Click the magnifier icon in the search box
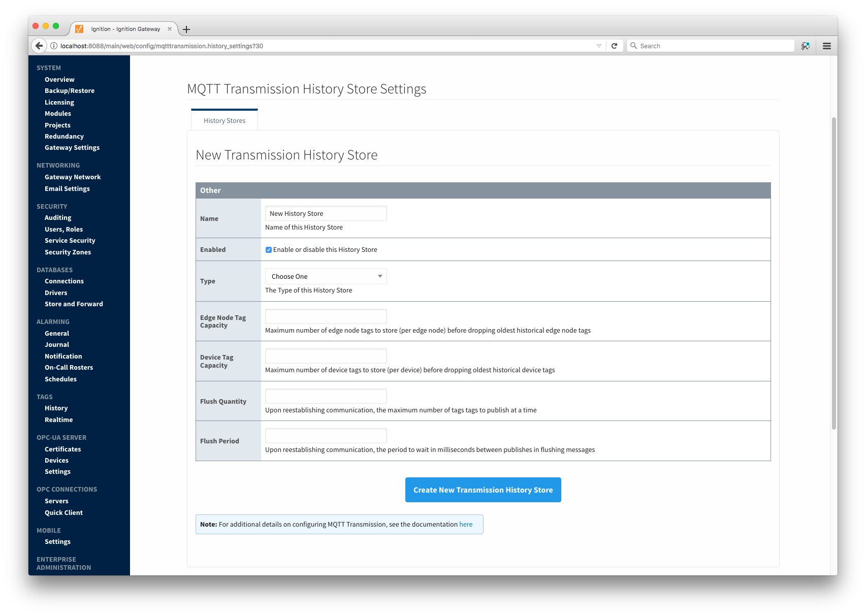 633,46
